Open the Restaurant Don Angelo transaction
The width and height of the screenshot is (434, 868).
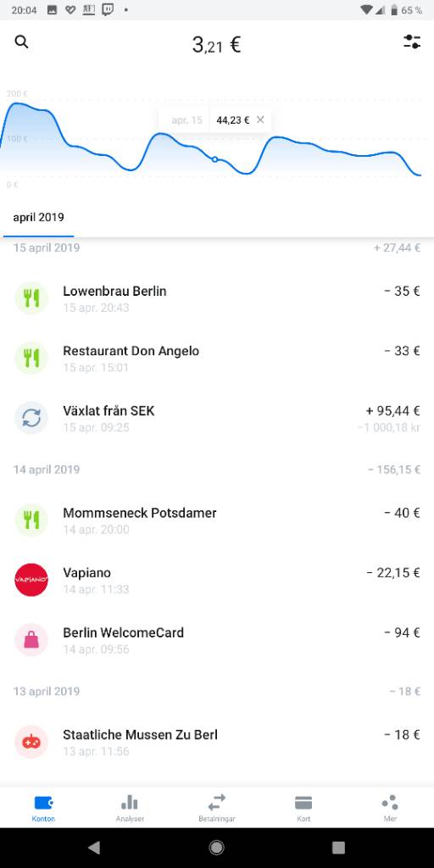click(217, 359)
